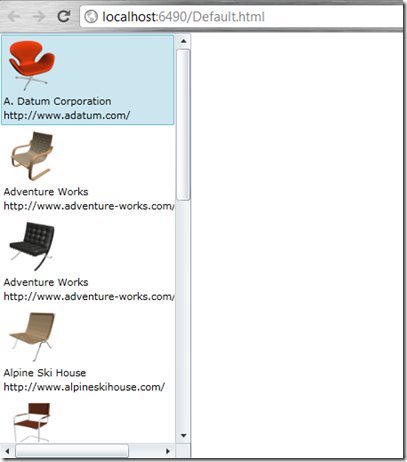Select the brown metal-frame chair image
This screenshot has width=407, height=462.
[x=32, y=422]
